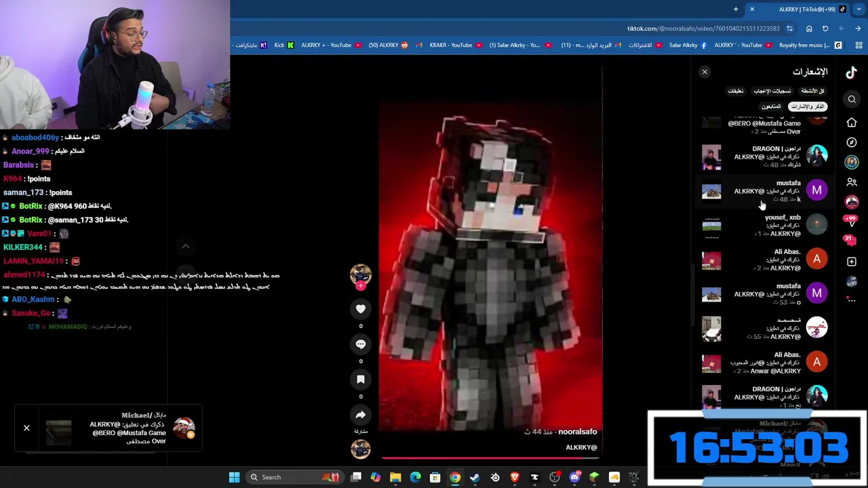Open the DRAGON notification dated 48

(x=764, y=157)
